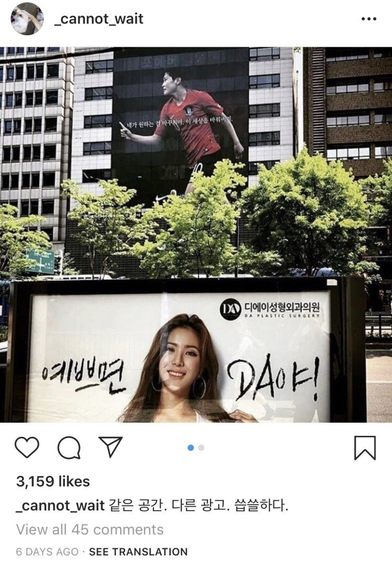Like the post with the heart icon
Screen dimensions: 392x569
(27, 447)
